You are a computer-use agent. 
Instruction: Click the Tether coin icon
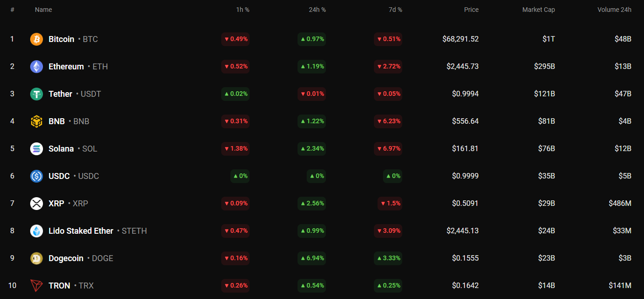(x=37, y=94)
